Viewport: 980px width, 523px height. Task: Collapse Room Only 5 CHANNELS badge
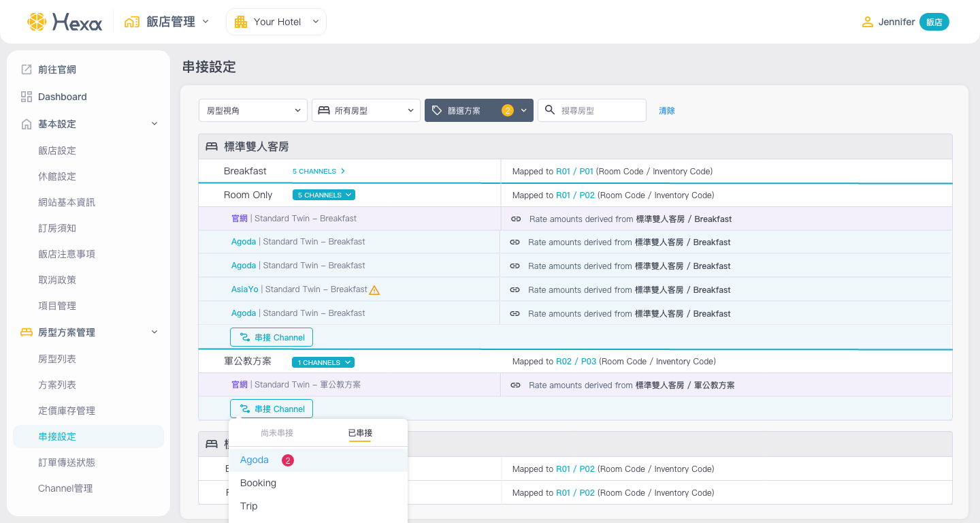(324, 195)
